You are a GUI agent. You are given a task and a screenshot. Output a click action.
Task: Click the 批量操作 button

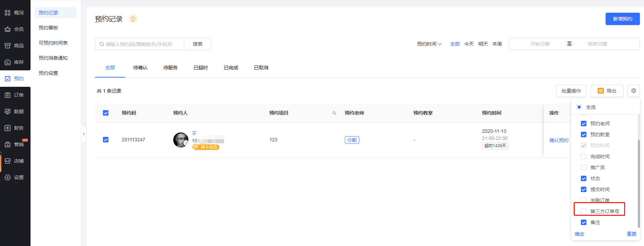pos(571,91)
